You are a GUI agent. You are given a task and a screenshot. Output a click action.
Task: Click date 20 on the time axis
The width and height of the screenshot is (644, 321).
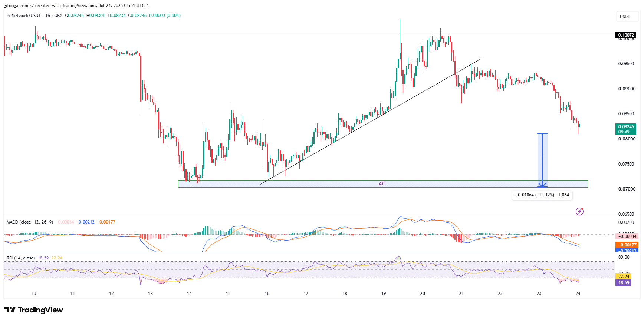click(423, 294)
